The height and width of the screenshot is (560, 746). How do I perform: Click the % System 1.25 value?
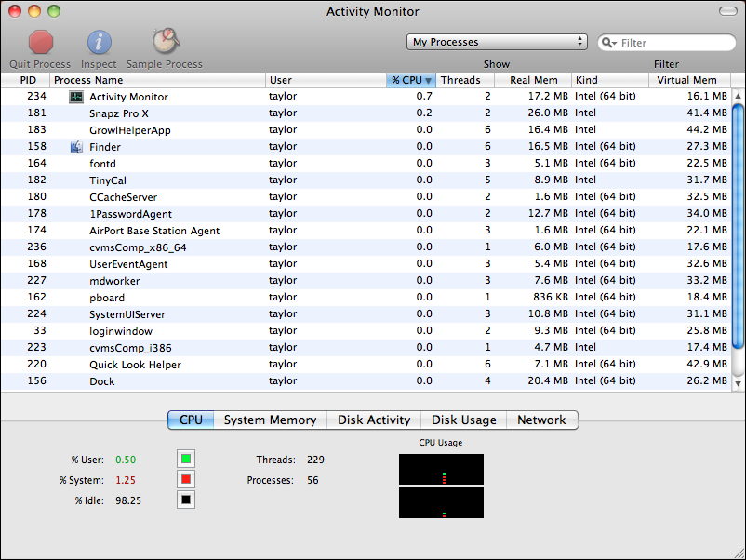126,480
